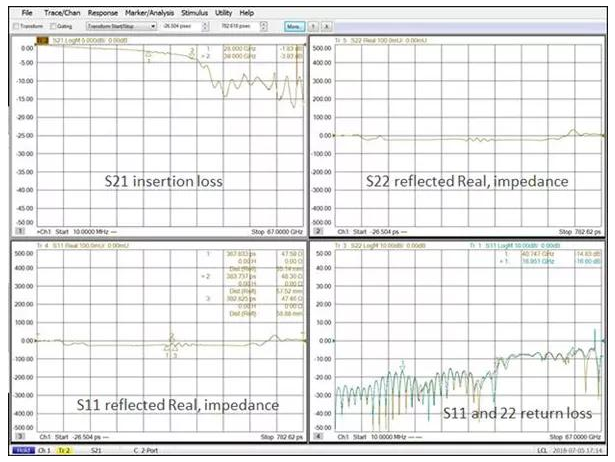The image size is (615, 462).
Task: Click marker 1 triangle on the return loss trace
Action: point(402,366)
